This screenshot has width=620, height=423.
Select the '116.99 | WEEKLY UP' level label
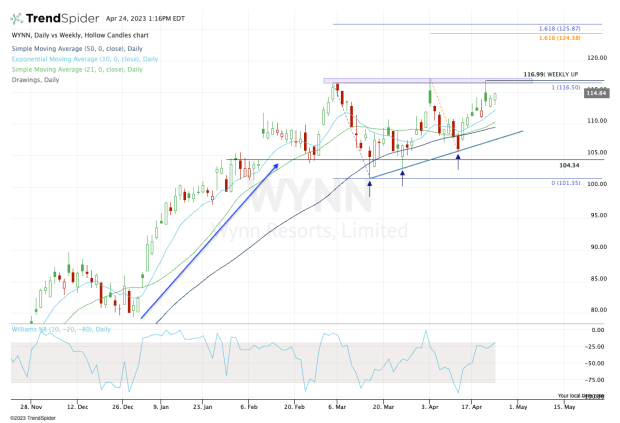[x=551, y=74]
